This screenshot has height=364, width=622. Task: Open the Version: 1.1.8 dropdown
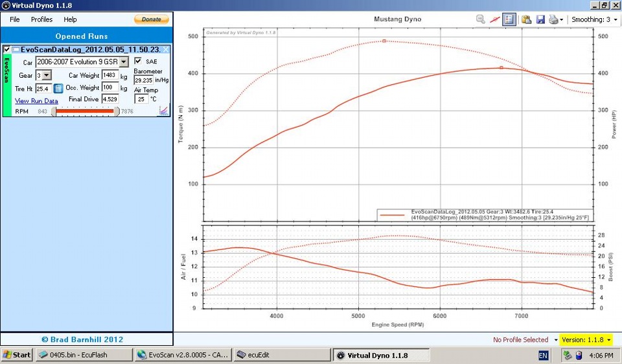pos(586,340)
